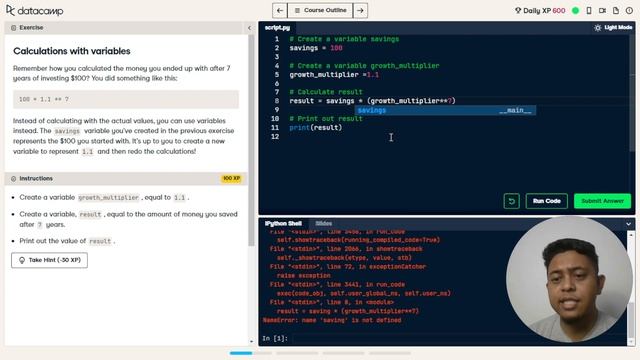Click '# Print out result' comment line
This screenshot has width=640, height=360.
pos(326,119)
